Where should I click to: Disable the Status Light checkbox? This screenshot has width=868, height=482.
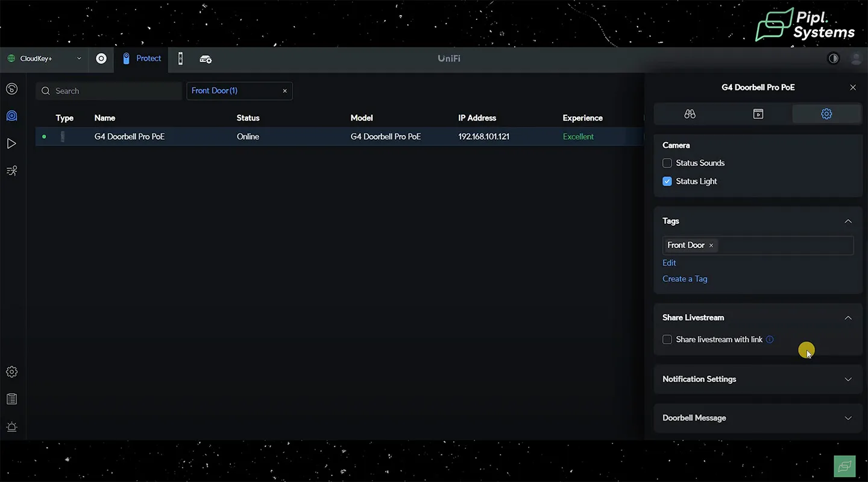pos(667,181)
